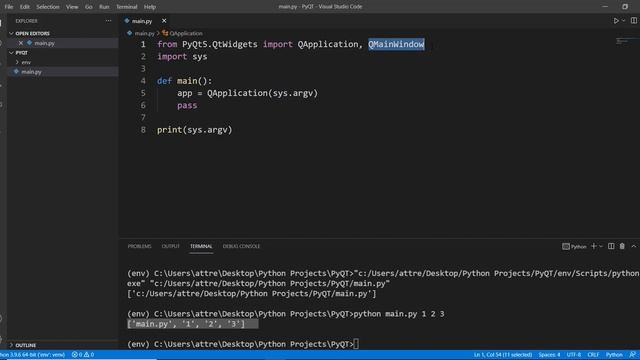Split the terminal panel
The height and width of the screenshot is (360, 640).
(x=611, y=246)
